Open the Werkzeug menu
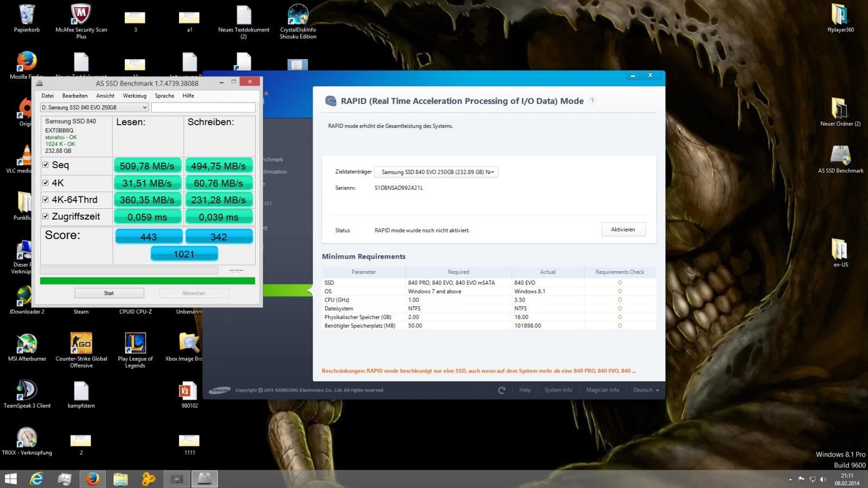This screenshot has width=868, height=488. coord(135,95)
